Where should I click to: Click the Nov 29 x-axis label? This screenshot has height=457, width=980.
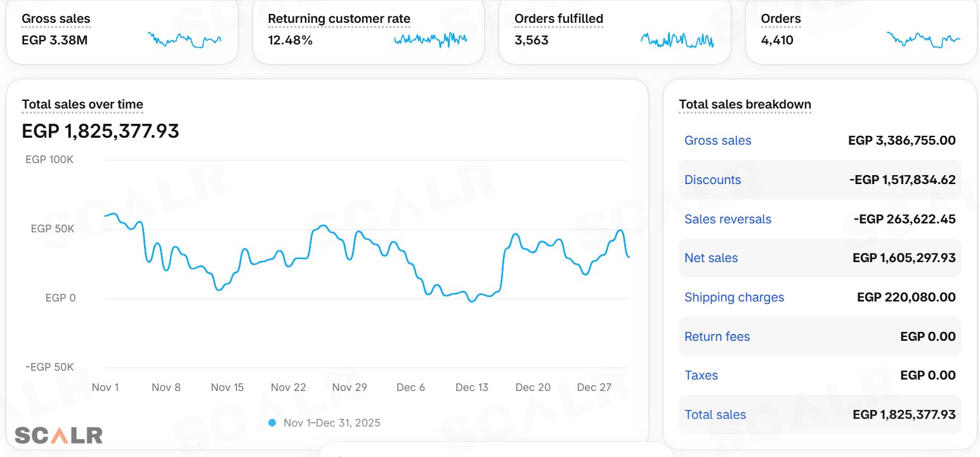[x=350, y=388]
